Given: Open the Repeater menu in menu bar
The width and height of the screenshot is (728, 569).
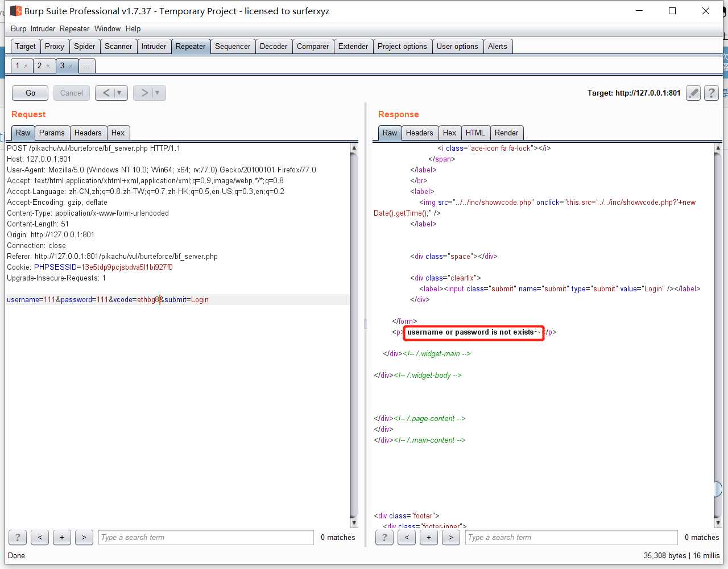Looking at the screenshot, I should 75,28.
